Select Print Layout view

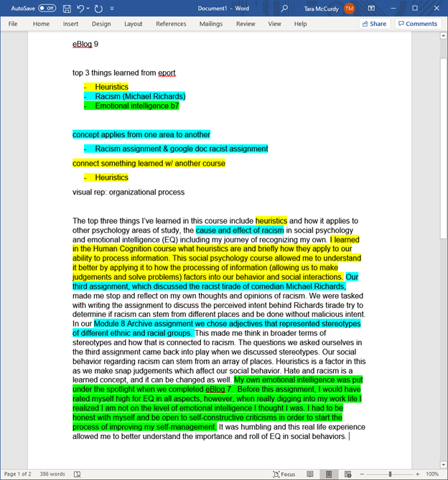[x=328, y=474]
